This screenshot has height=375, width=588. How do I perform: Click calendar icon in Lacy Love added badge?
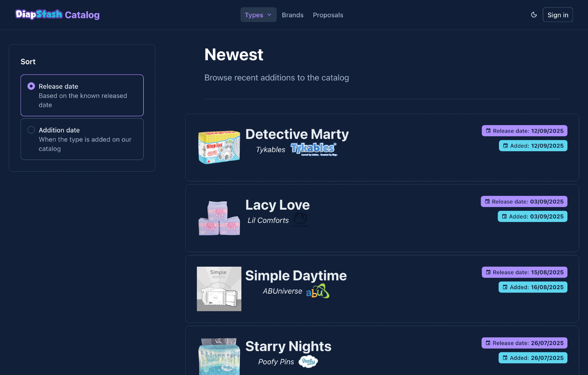pos(504,217)
